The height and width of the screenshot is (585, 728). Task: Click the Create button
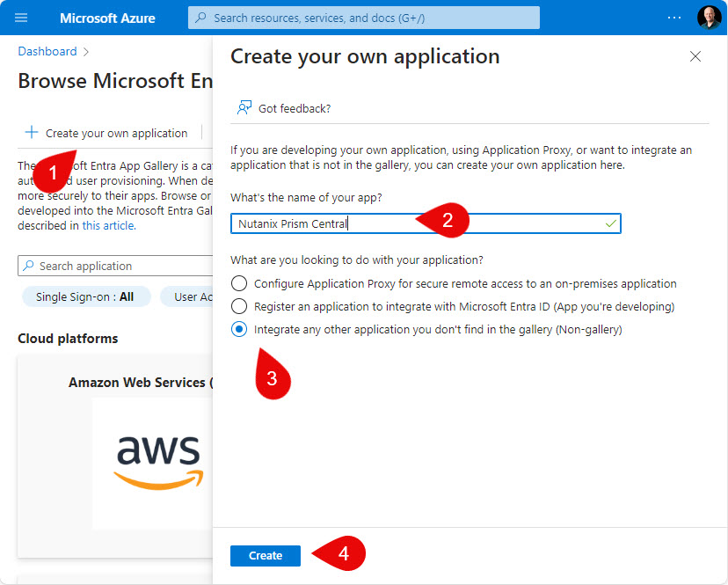[266, 555]
